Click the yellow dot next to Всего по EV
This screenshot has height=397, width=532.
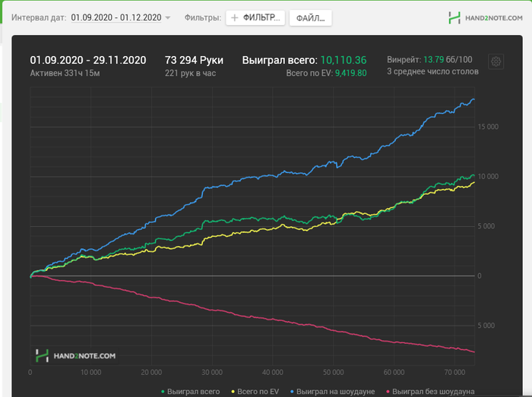tap(233, 392)
